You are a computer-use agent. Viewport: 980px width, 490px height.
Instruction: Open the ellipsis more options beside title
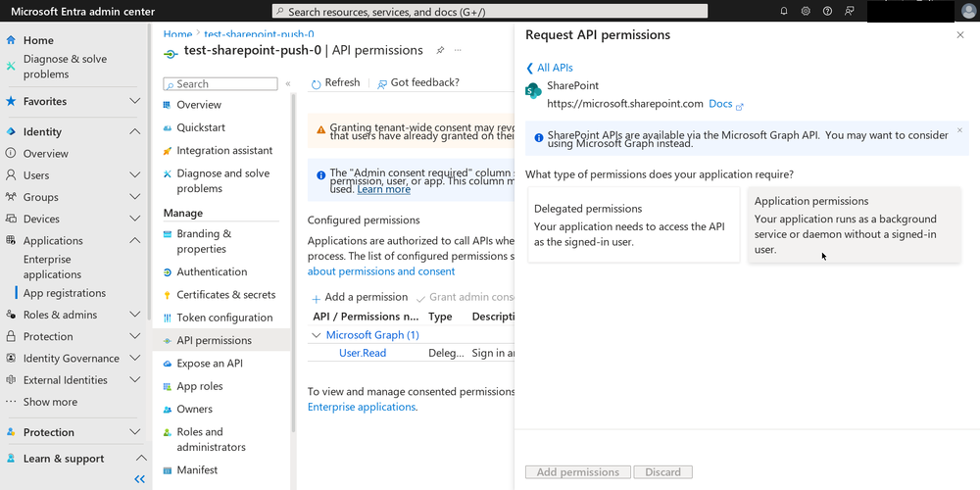click(458, 51)
